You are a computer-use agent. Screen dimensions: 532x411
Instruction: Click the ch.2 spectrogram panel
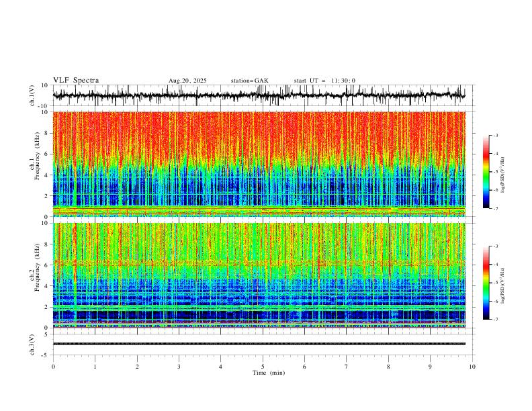[259, 275]
